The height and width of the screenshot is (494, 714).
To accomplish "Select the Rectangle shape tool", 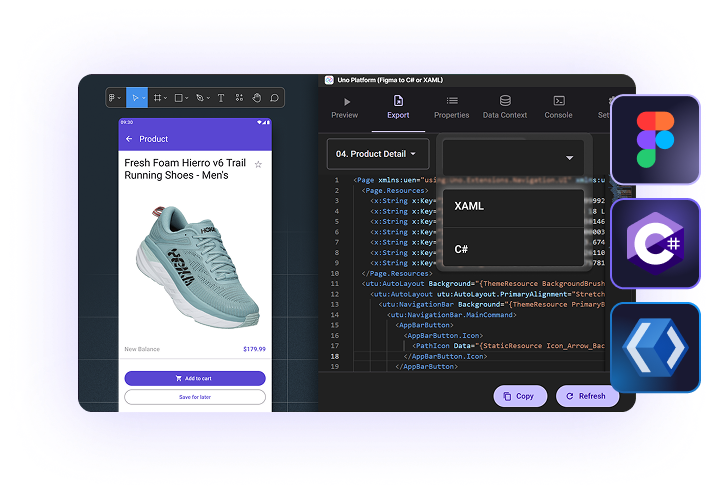I will click(179, 98).
